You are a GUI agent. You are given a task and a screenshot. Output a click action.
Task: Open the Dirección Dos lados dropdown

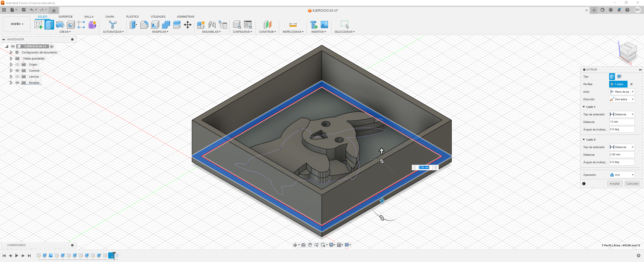[x=622, y=99]
